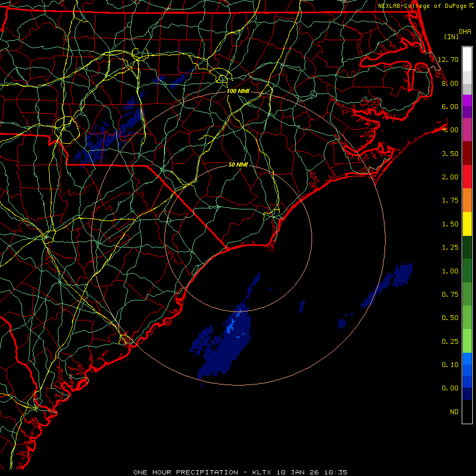Click the ND legend label
The image size is (476, 476).
pyautogui.click(x=454, y=411)
